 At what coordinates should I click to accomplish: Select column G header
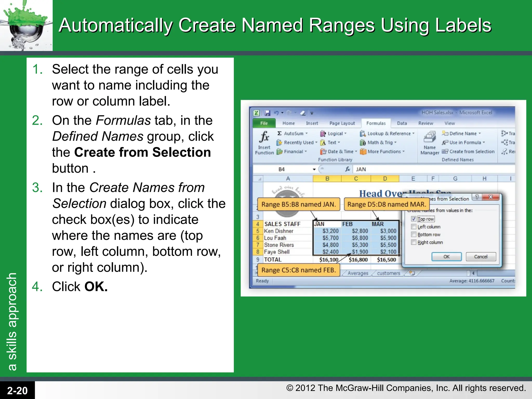point(455,179)
